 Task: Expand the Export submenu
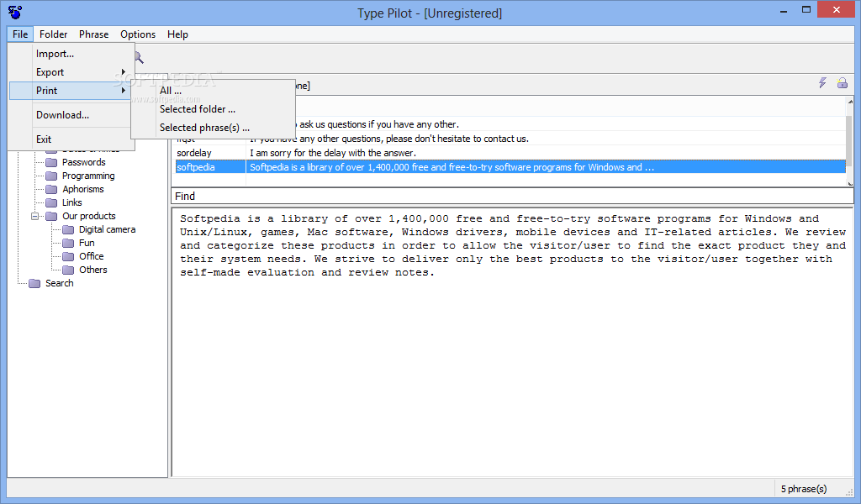[71, 72]
